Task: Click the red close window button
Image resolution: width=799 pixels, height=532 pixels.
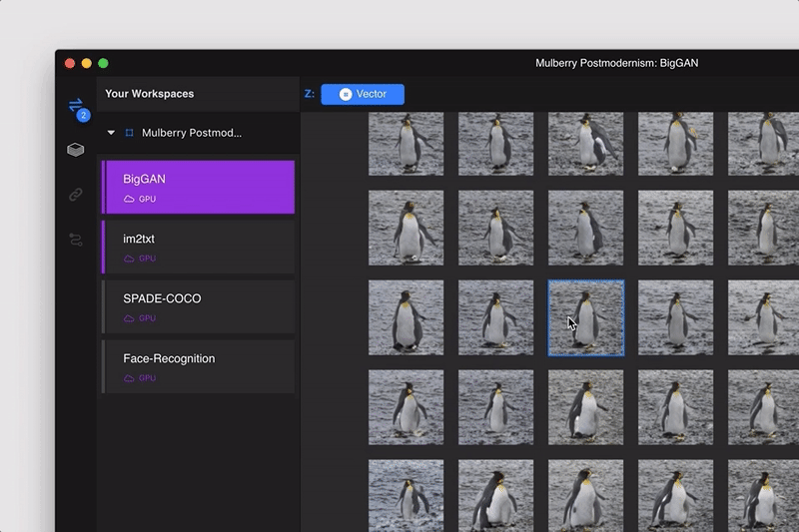Action: point(70,63)
